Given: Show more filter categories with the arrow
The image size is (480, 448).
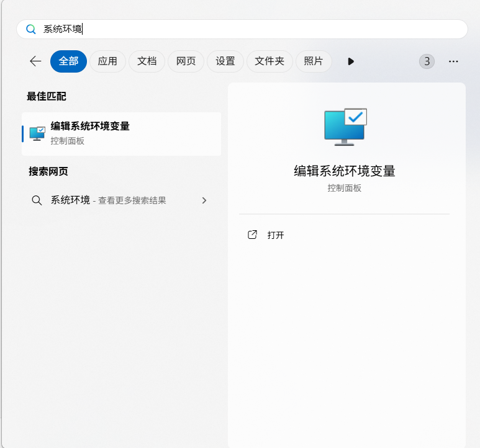Looking at the screenshot, I should pyautogui.click(x=351, y=61).
